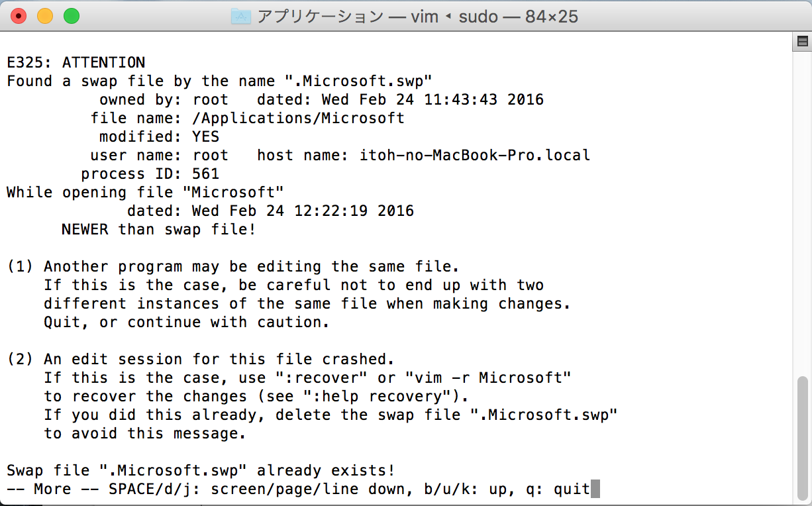Click the "E325: ATTENTION" error heading
Image resolution: width=812 pixels, height=506 pixels.
coord(76,63)
